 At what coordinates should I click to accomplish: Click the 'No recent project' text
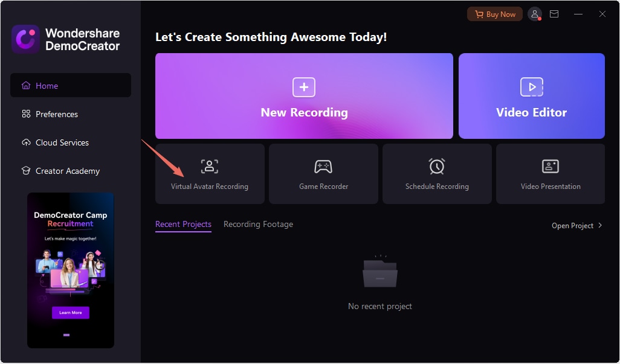[380, 307]
